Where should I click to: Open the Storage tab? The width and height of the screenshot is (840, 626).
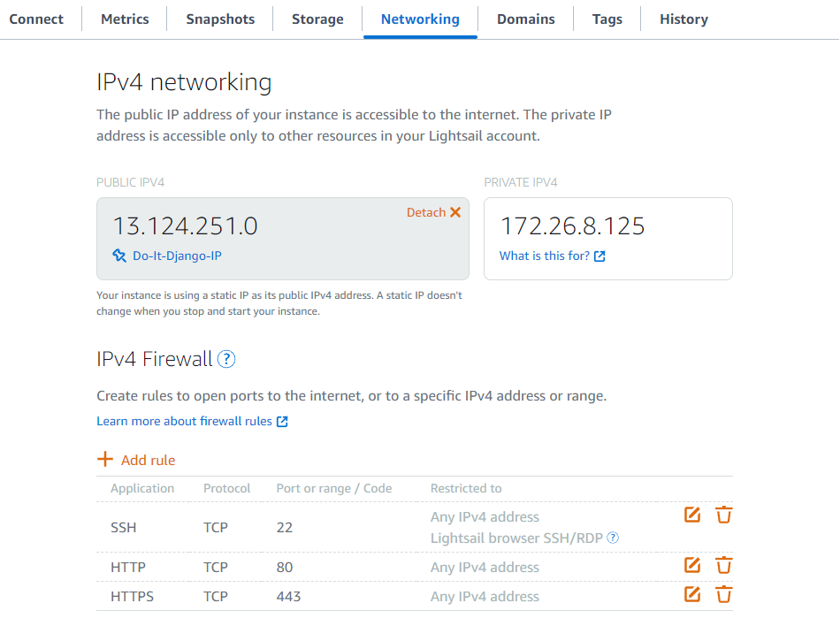[x=317, y=19]
